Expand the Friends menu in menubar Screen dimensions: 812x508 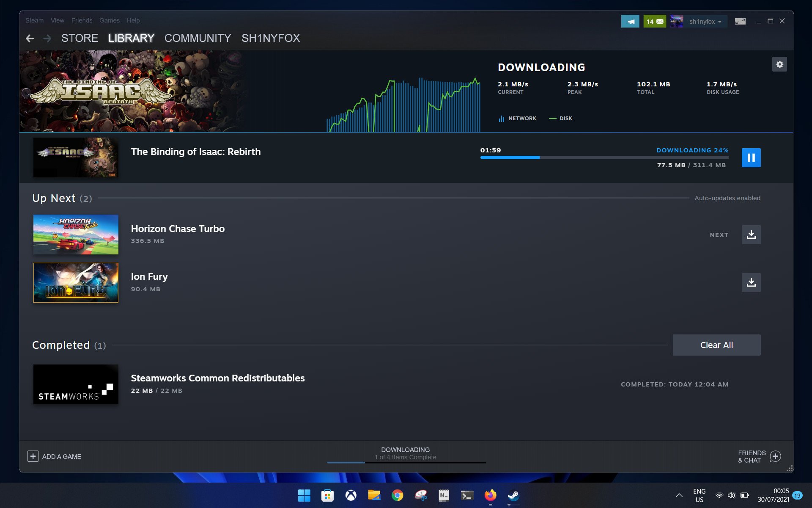coord(81,20)
